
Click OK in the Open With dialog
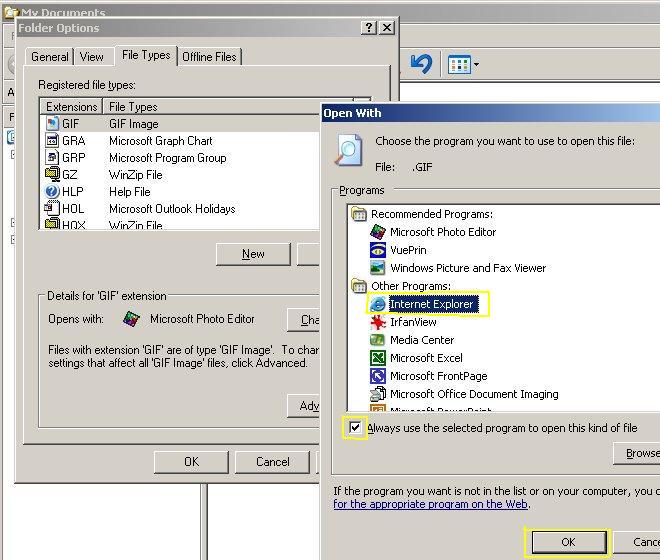569,542
